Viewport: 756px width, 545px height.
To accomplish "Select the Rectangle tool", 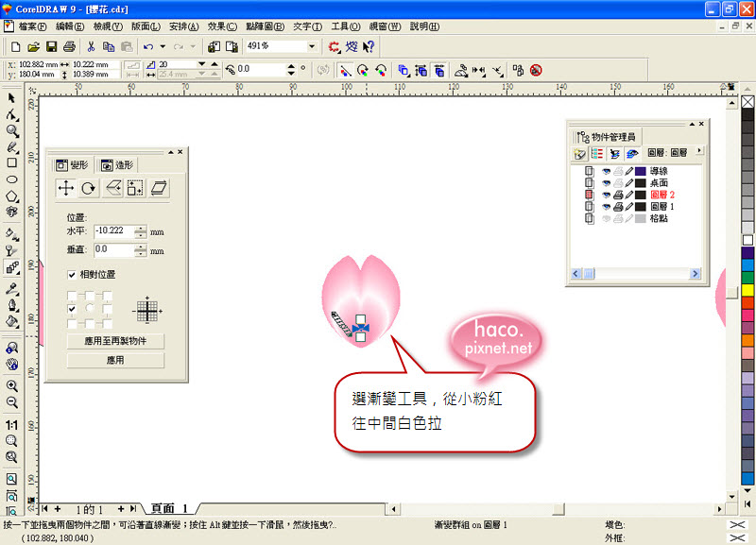I will pyautogui.click(x=12, y=162).
